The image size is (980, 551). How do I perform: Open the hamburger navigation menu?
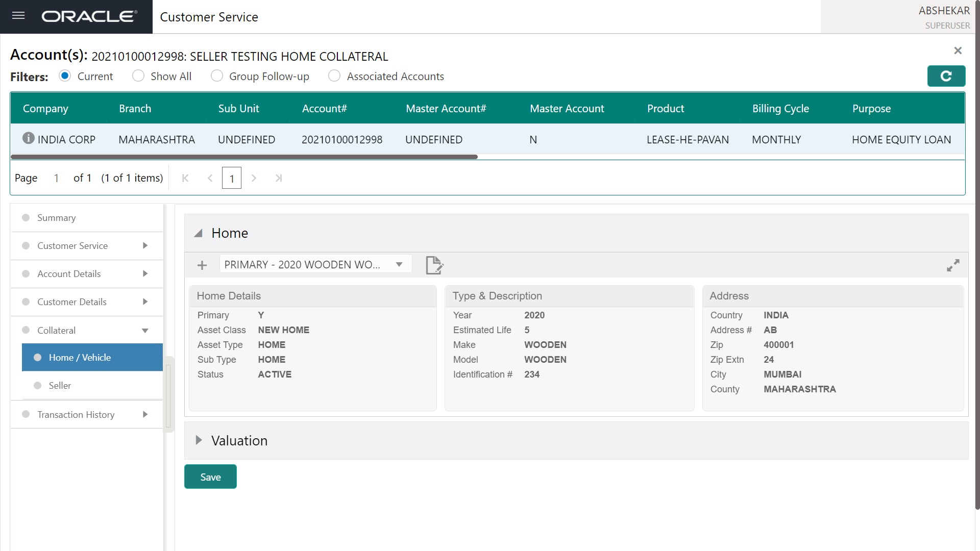click(x=18, y=16)
